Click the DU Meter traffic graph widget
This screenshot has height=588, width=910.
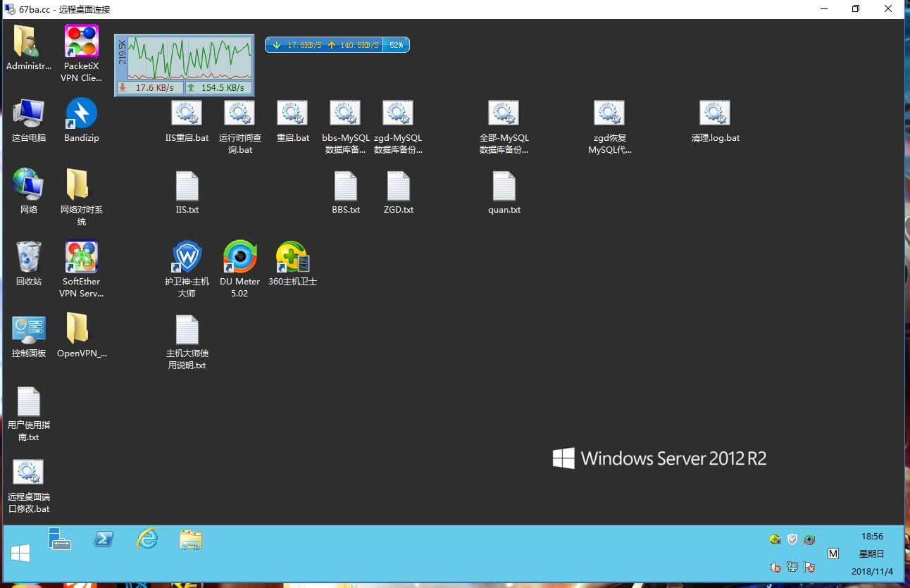point(184,59)
